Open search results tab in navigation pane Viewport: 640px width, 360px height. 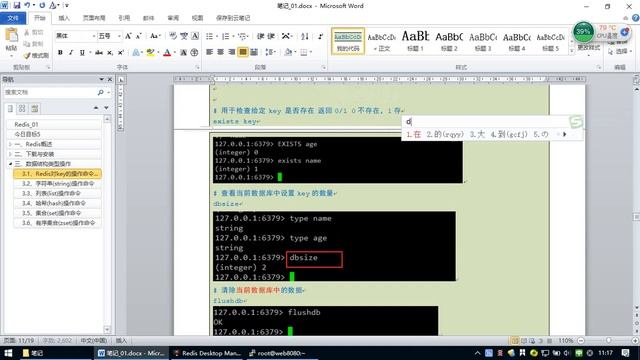click(34, 108)
